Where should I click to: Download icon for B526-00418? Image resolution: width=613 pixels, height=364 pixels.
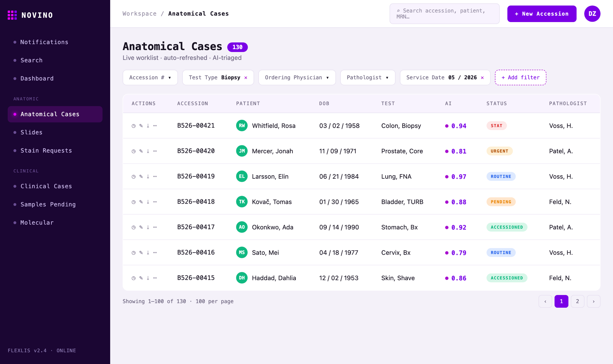pos(148,202)
